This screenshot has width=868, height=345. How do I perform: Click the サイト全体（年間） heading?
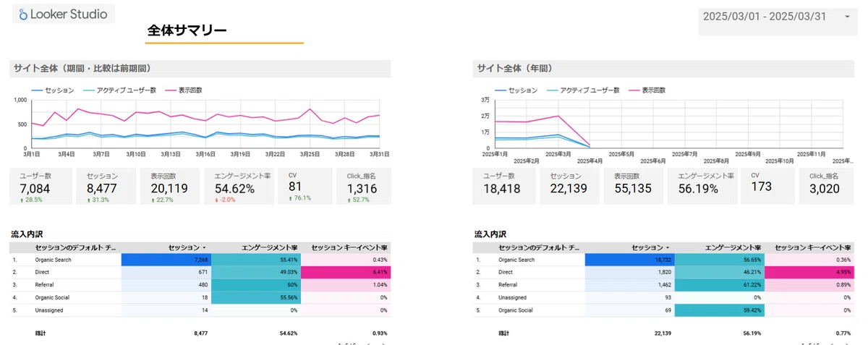click(x=514, y=68)
